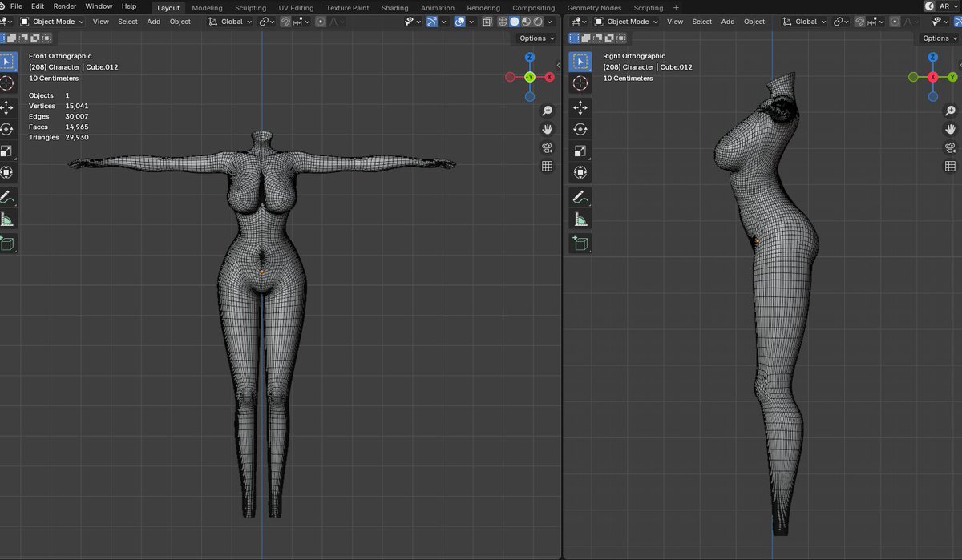Add a new workspace with plus button

pyautogui.click(x=676, y=8)
